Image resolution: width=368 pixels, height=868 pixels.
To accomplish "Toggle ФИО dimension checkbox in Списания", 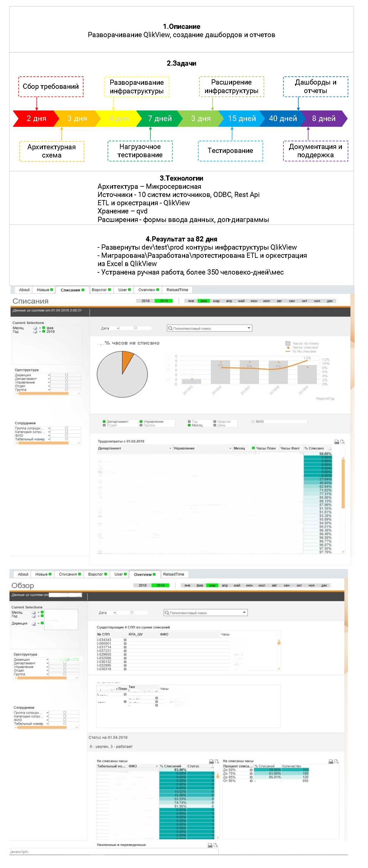I will (253, 421).
